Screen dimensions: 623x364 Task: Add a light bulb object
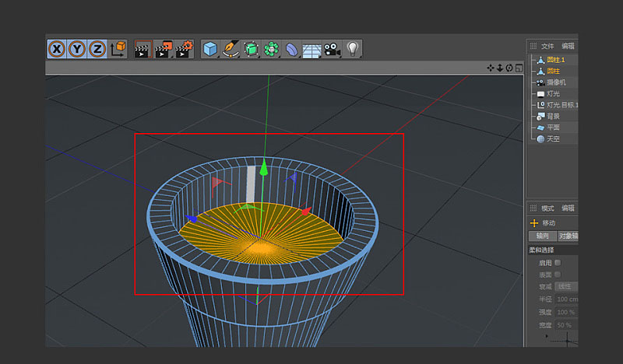pos(353,49)
